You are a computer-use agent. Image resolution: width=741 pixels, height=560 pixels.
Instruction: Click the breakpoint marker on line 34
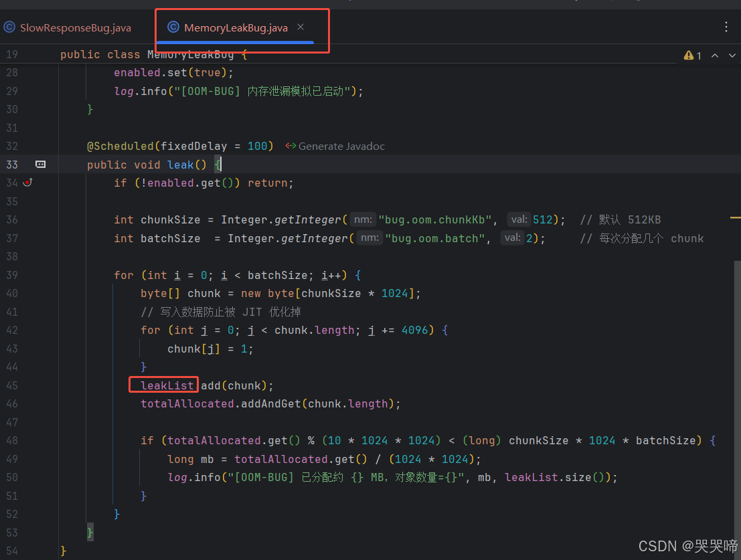(28, 182)
